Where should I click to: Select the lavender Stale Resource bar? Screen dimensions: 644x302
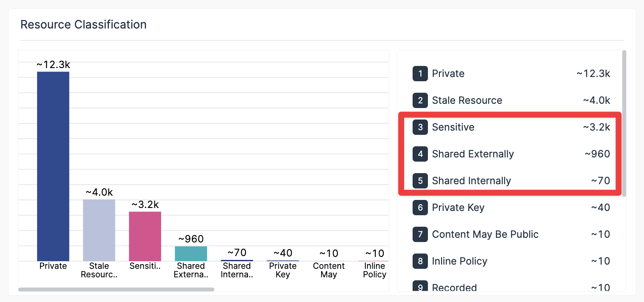(99, 230)
